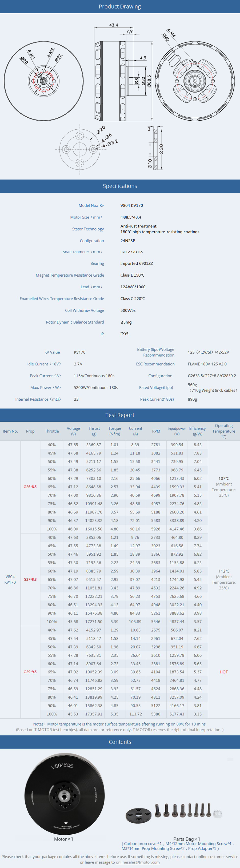Select the prop configuration 'G26*8.5/G27*8.8/G28*9.2'
The image size is (240, 868).
point(212,376)
